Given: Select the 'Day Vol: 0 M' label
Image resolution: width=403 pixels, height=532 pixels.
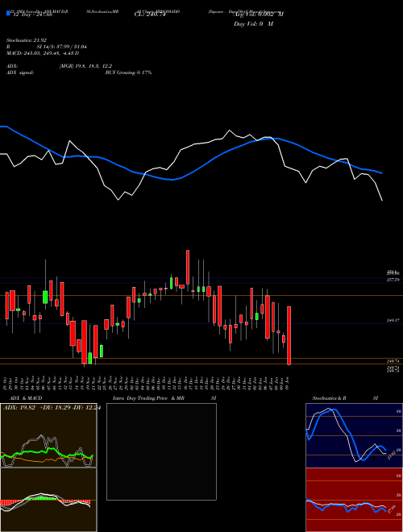Looking at the screenshot, I should click(253, 23).
